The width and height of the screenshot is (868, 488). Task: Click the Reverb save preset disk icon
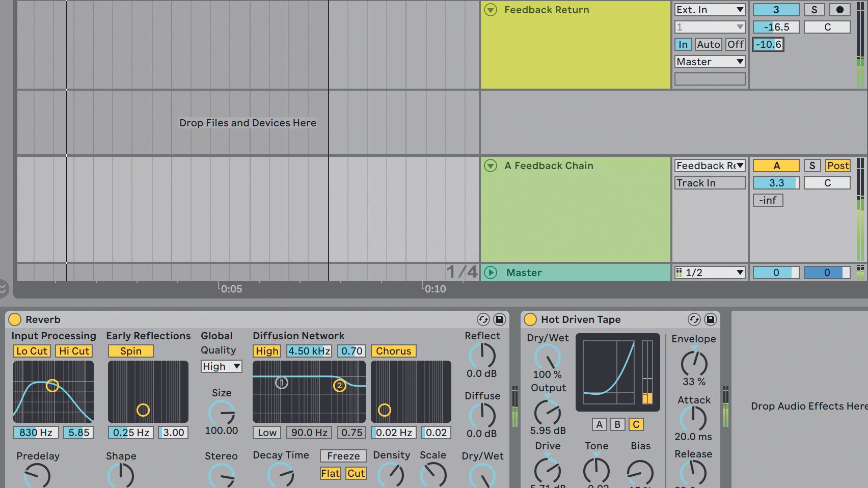[x=500, y=319]
